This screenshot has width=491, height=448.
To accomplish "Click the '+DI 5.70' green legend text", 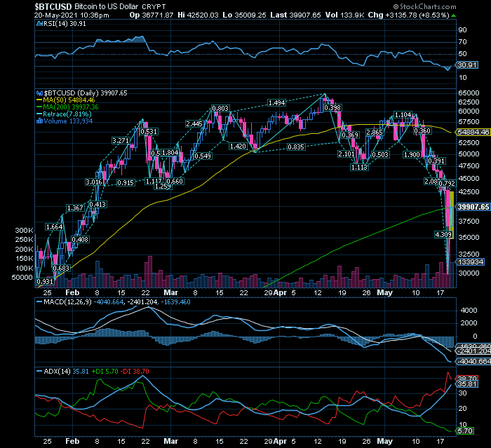I will click(x=105, y=372).
